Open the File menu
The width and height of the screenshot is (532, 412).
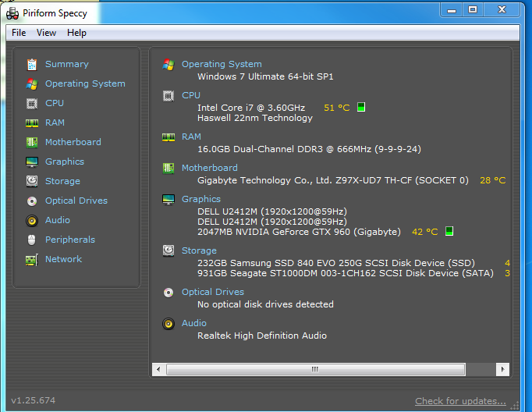(x=19, y=33)
